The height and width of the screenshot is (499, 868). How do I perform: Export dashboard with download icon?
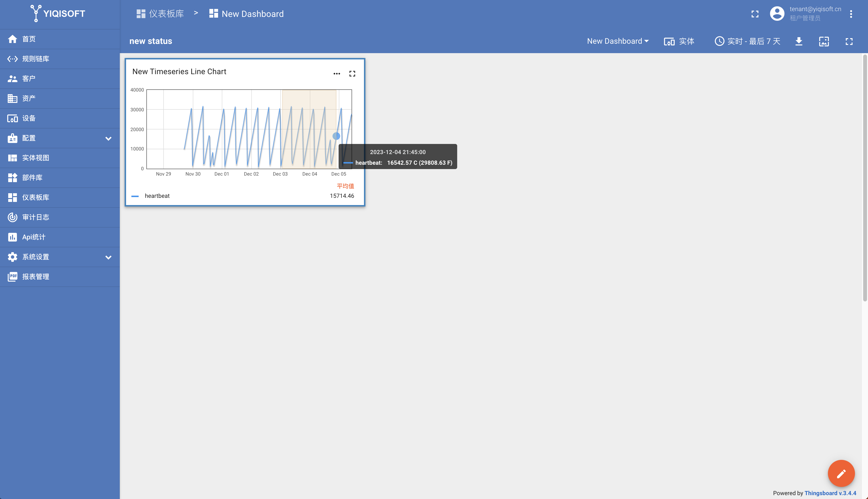click(x=799, y=42)
